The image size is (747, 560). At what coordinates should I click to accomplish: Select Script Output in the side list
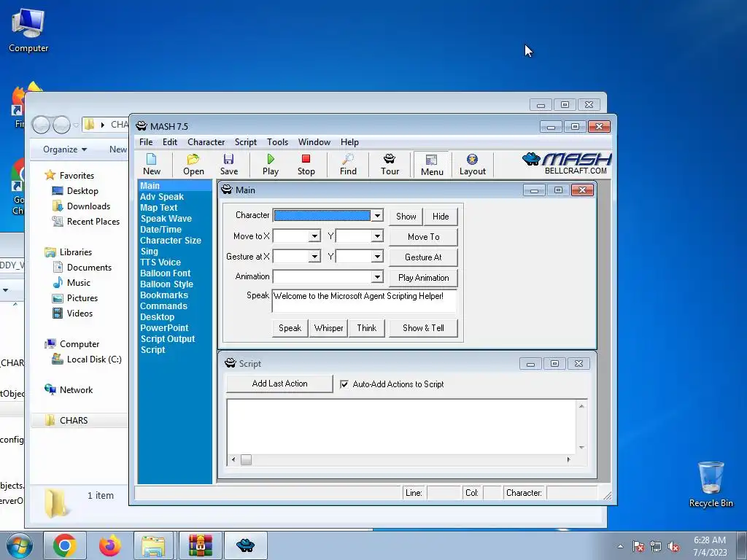pos(168,339)
